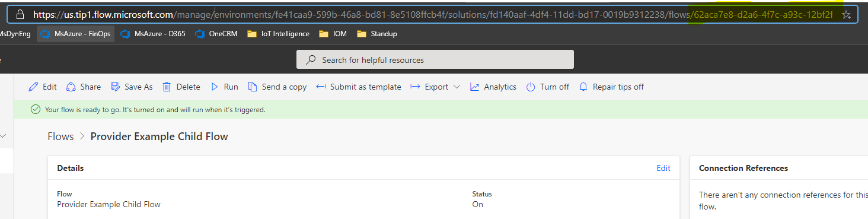Click the Submit as template label
This screenshot has height=219, width=868.
366,87
